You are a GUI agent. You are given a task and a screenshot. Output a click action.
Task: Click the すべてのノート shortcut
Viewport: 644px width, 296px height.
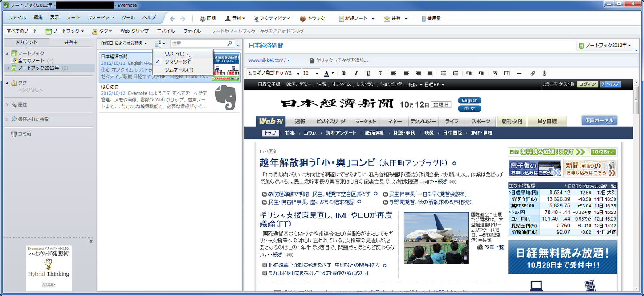[22, 31]
